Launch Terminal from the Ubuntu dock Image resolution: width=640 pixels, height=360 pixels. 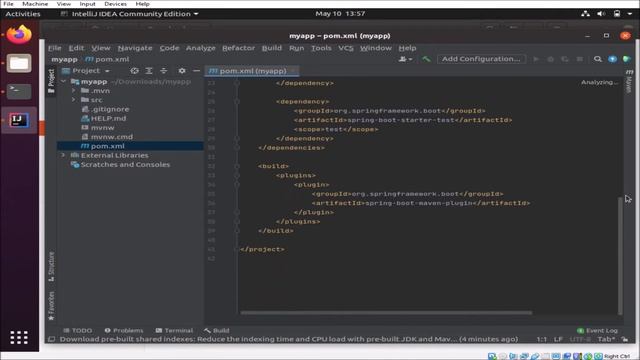19,91
